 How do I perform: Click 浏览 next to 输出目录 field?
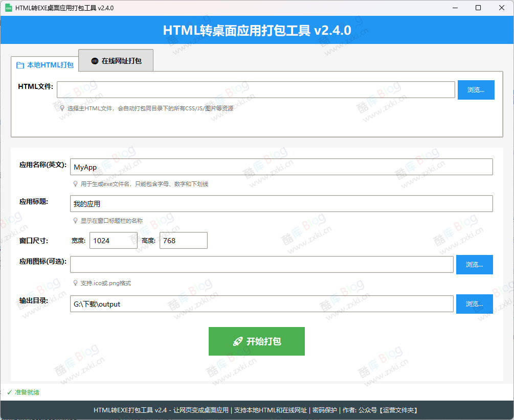tap(474, 304)
